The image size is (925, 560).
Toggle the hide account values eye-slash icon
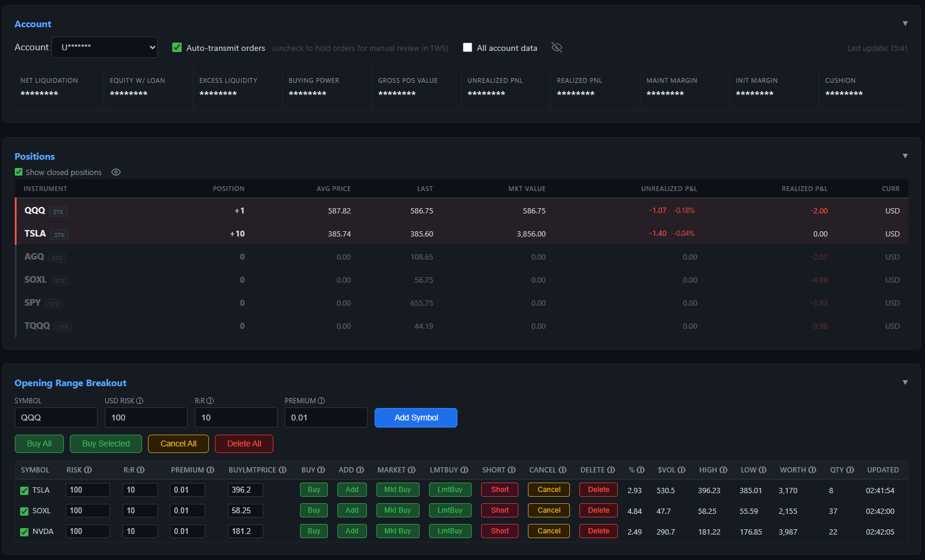pos(557,47)
